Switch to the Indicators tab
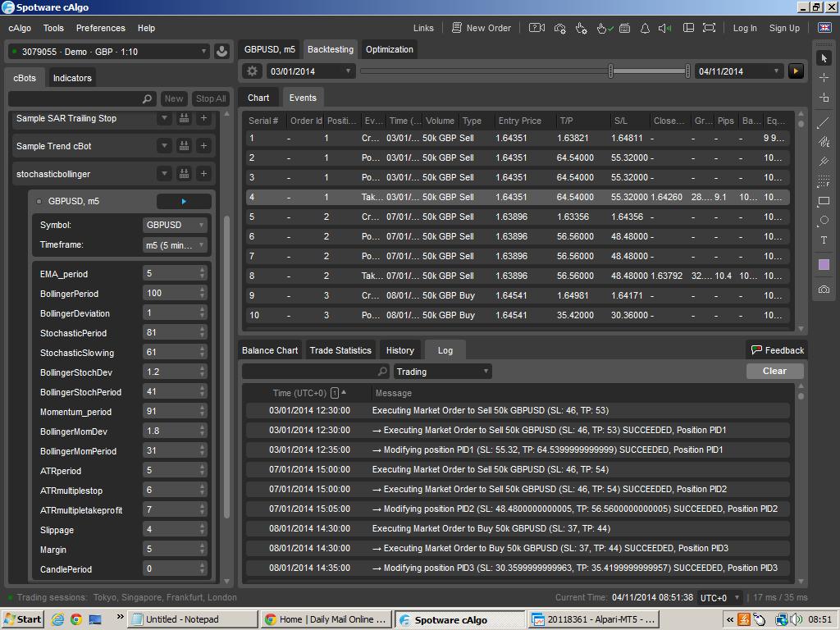This screenshot has width=840, height=630. pyautogui.click(x=72, y=78)
